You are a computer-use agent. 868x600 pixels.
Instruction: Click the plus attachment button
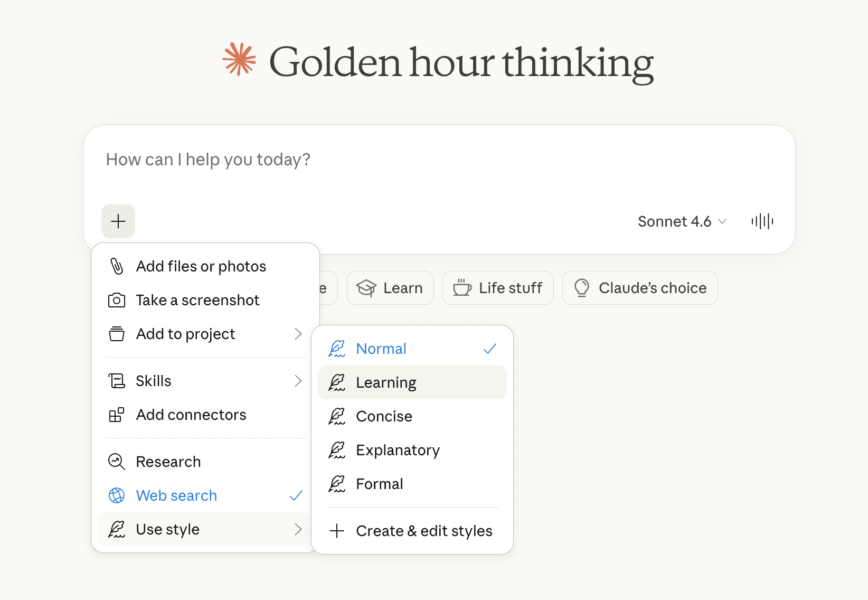click(x=118, y=221)
